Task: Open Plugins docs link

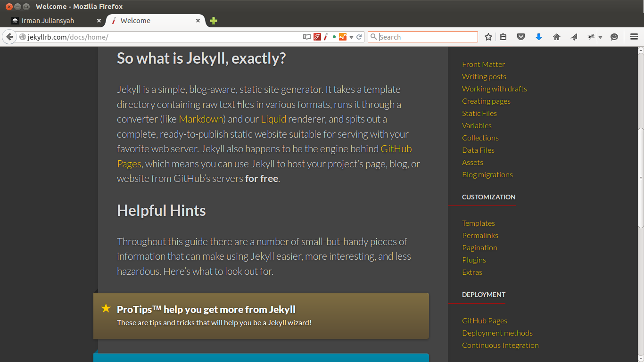Action: pos(474,260)
